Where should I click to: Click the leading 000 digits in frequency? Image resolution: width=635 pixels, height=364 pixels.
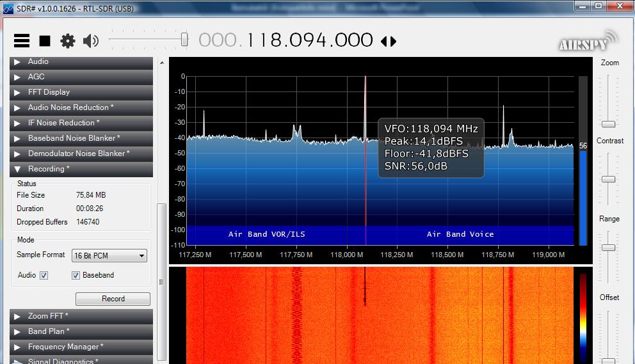pos(218,40)
